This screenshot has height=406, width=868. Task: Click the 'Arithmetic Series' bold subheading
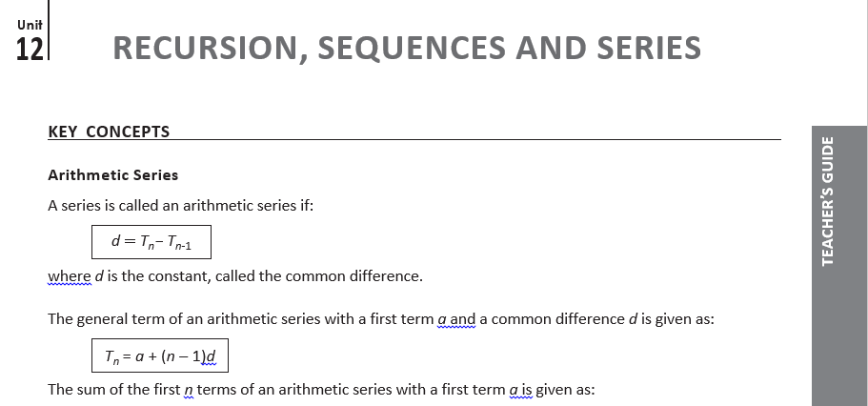[x=112, y=175]
